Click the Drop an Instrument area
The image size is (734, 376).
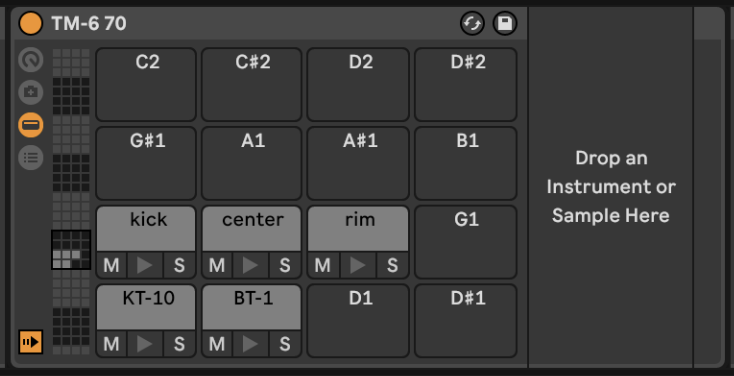point(611,187)
